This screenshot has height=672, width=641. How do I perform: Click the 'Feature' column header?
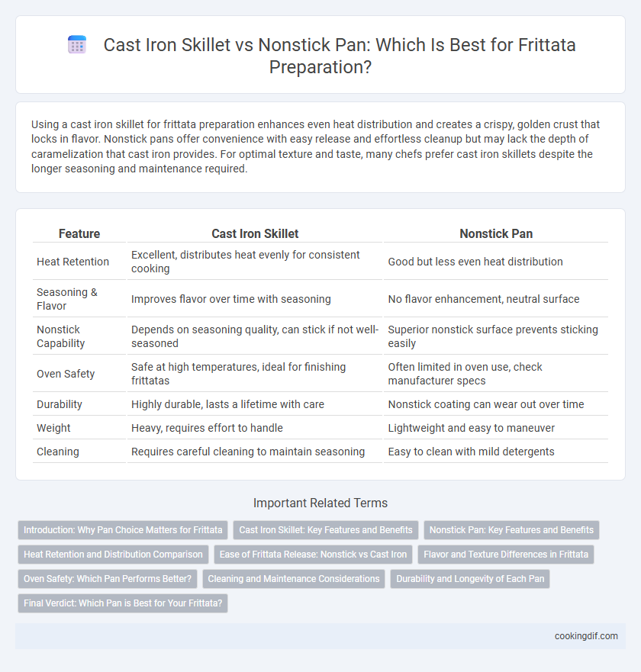coord(79,233)
